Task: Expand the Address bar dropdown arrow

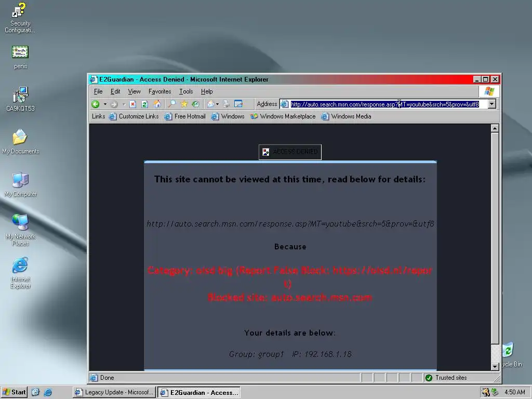Action: (x=492, y=104)
